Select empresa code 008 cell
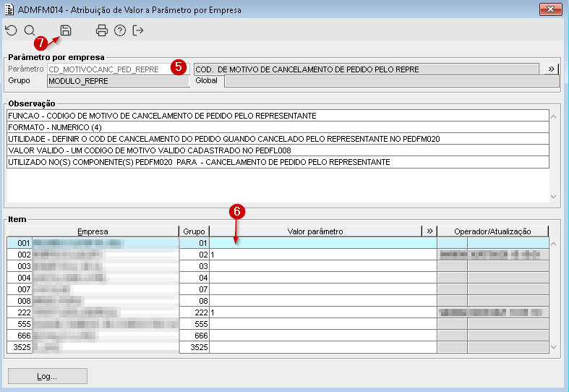The height and width of the screenshot is (392, 569). click(x=20, y=301)
